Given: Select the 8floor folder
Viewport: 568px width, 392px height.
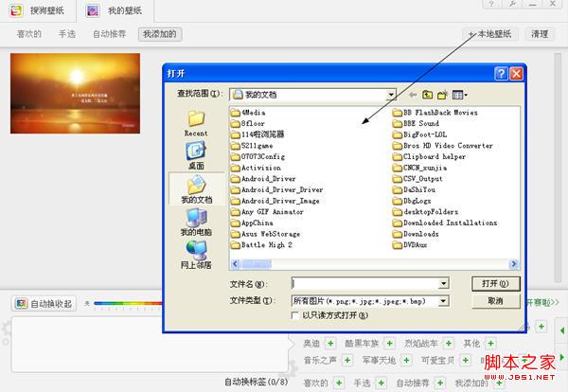Looking at the screenshot, I should pyautogui.click(x=248, y=123).
